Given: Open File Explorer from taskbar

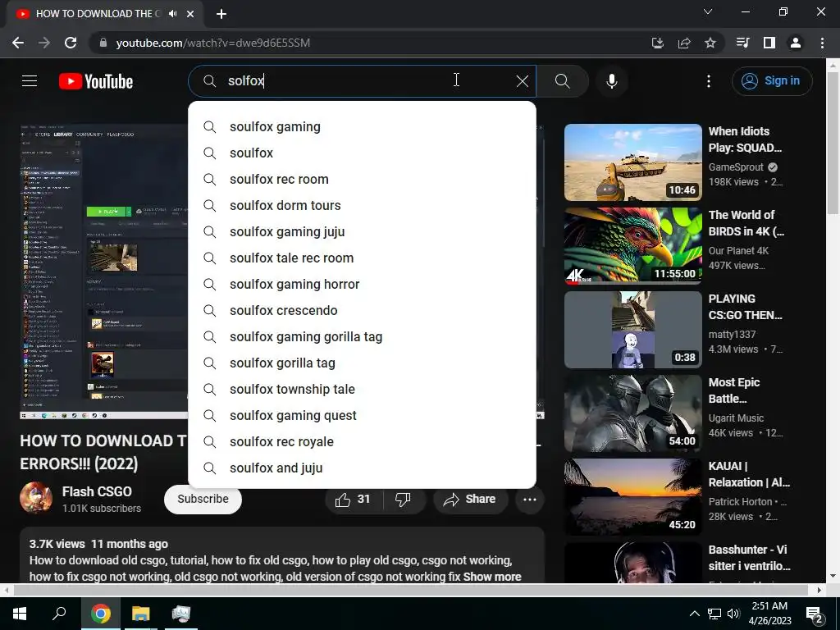Looking at the screenshot, I should point(141,614).
